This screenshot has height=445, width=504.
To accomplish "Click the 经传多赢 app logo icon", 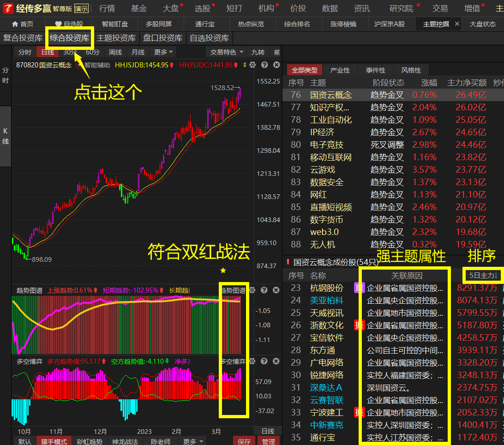I will [8, 8].
